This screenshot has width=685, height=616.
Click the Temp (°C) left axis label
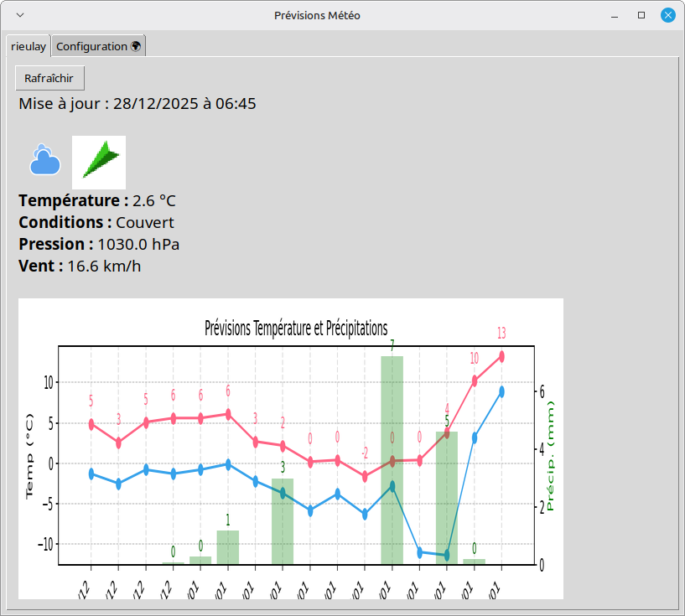point(31,456)
